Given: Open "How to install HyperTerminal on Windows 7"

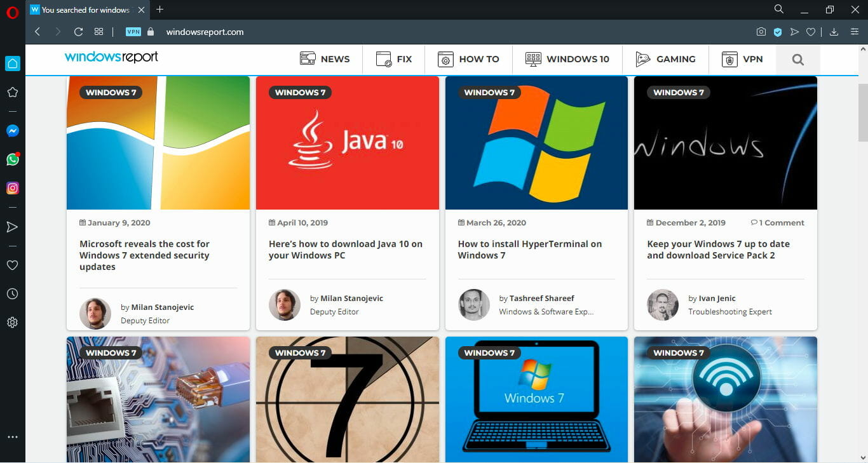Looking at the screenshot, I should (x=530, y=250).
